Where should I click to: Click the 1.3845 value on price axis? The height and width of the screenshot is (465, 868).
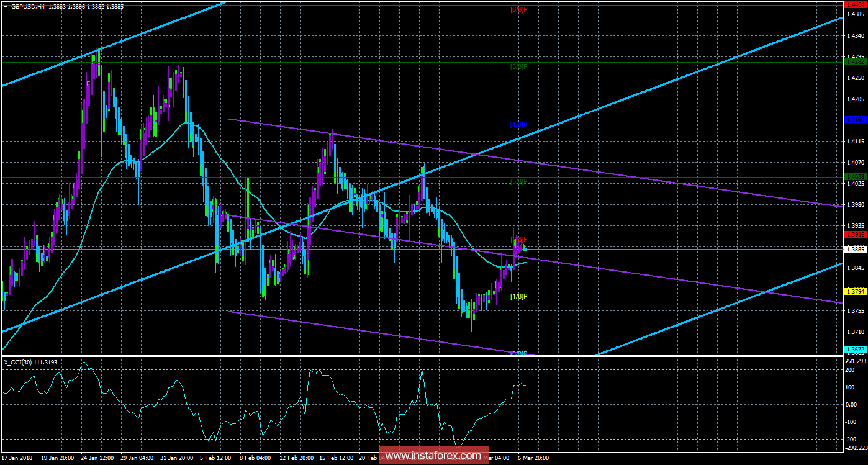pyautogui.click(x=855, y=268)
